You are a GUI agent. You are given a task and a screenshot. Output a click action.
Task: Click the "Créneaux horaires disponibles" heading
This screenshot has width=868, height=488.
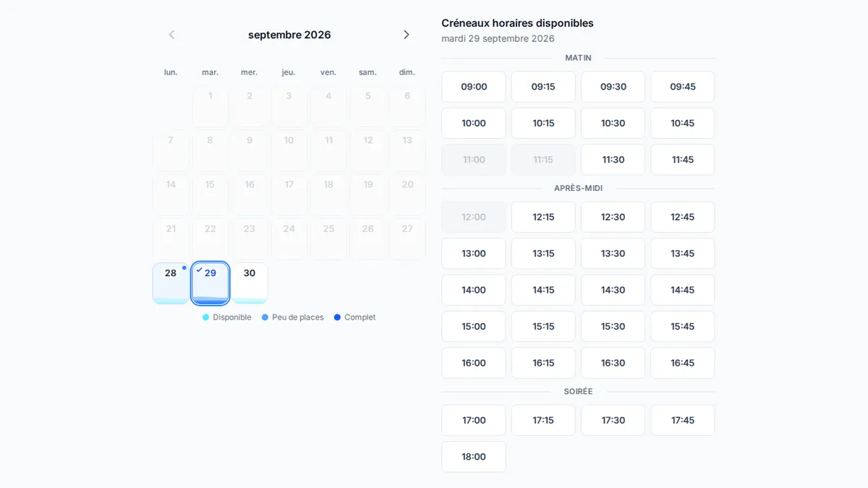pyautogui.click(x=517, y=23)
